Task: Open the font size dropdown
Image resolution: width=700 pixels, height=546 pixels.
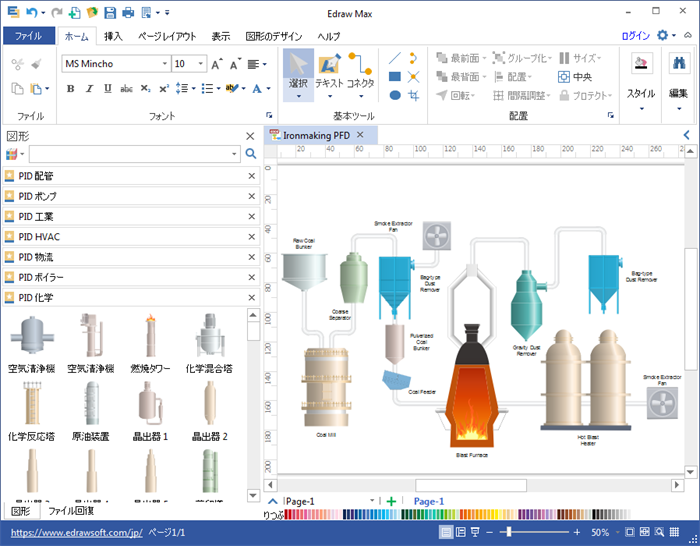Action: coord(201,64)
